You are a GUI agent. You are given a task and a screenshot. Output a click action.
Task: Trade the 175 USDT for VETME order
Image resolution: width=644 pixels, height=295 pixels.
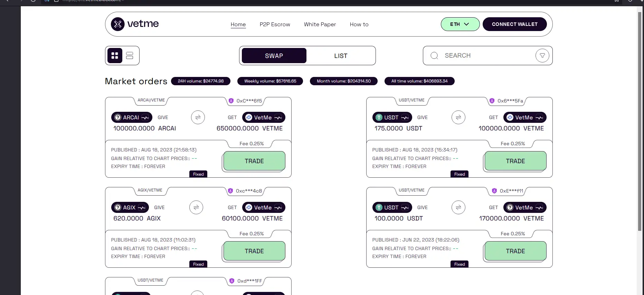515,161
